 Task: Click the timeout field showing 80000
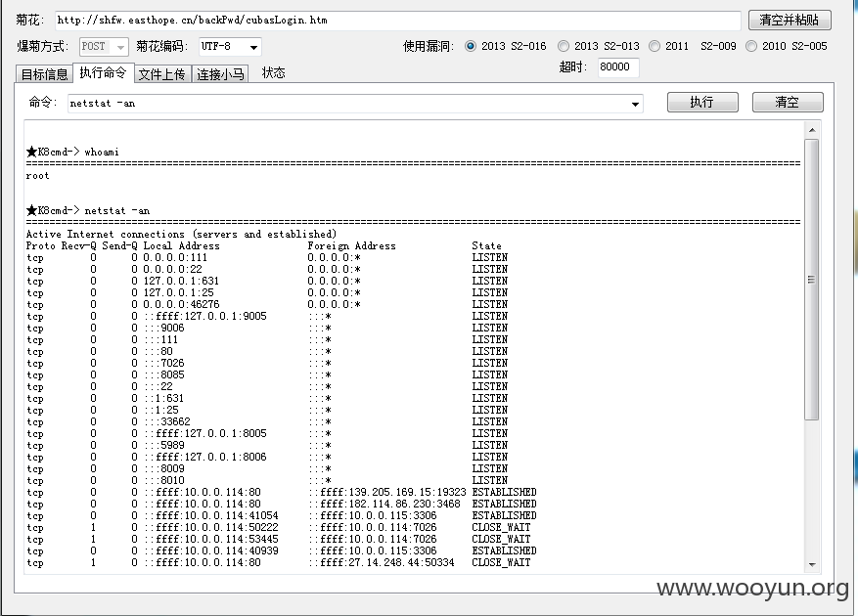pos(618,67)
